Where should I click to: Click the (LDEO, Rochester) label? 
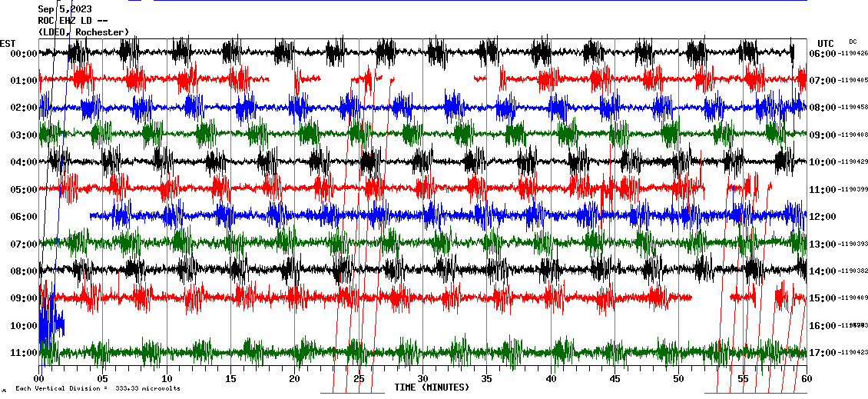tap(84, 32)
